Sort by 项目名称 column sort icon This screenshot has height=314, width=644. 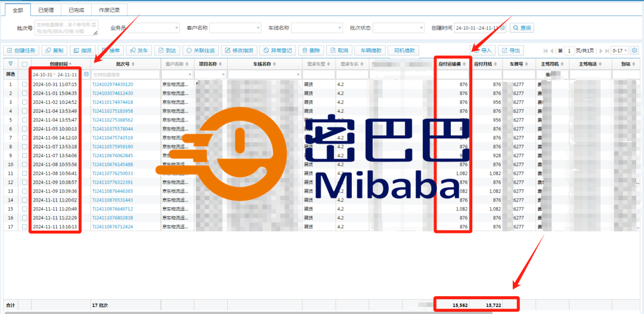[x=220, y=64]
